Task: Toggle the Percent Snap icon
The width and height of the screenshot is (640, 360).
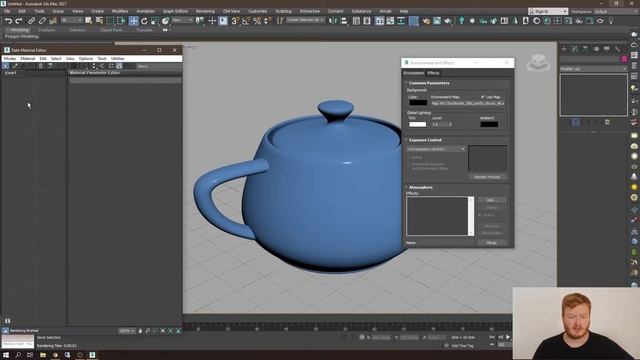Action: click(x=257, y=21)
